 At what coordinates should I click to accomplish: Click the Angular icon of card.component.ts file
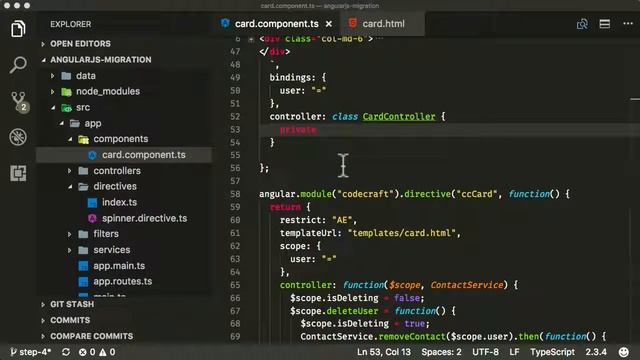[92, 155]
